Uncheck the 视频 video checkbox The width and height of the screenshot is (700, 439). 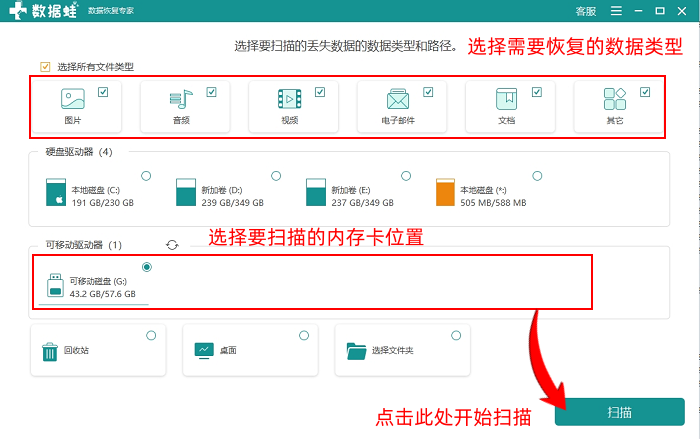click(320, 92)
